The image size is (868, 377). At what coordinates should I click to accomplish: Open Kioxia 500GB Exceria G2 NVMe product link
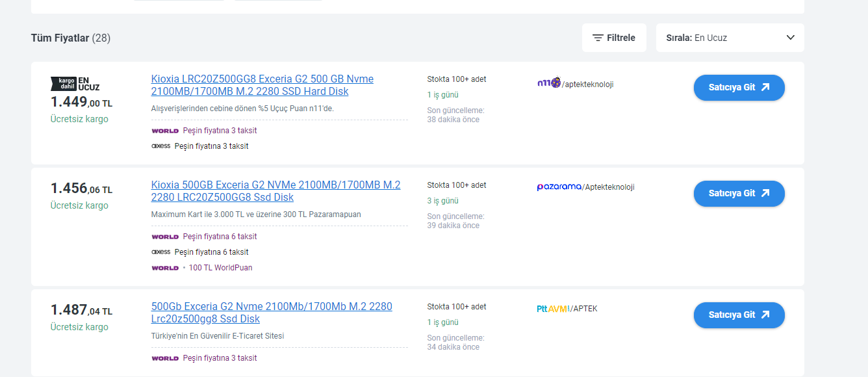(x=276, y=191)
